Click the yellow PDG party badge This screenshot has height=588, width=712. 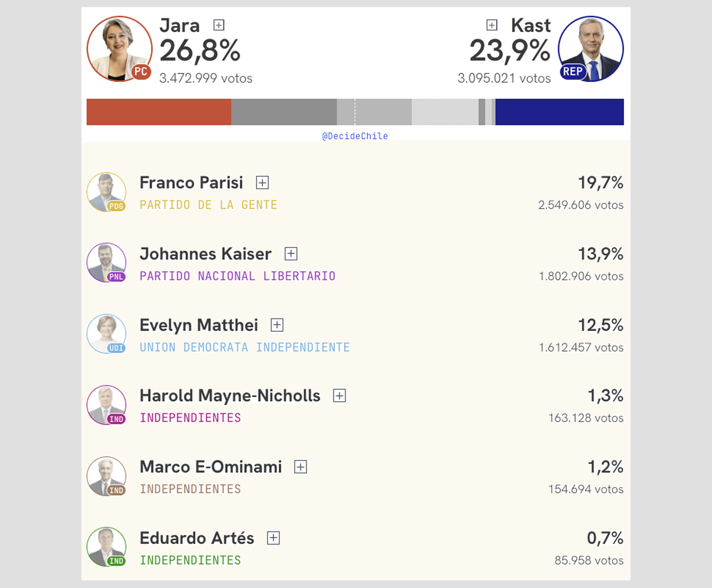point(116,206)
